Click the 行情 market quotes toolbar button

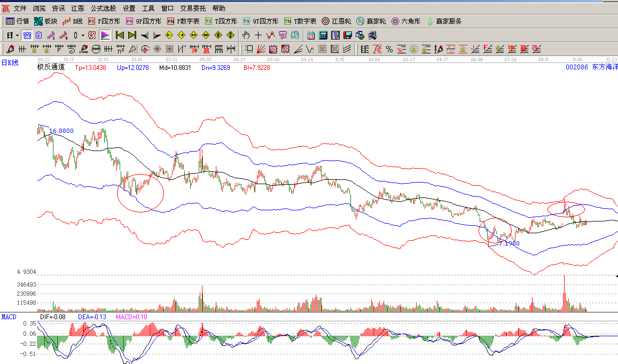[17, 21]
